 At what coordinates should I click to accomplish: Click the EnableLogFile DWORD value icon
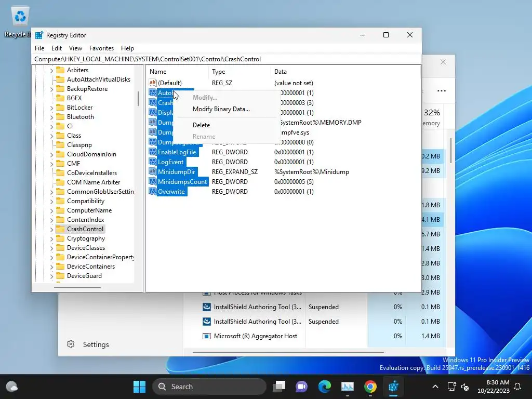(x=153, y=152)
